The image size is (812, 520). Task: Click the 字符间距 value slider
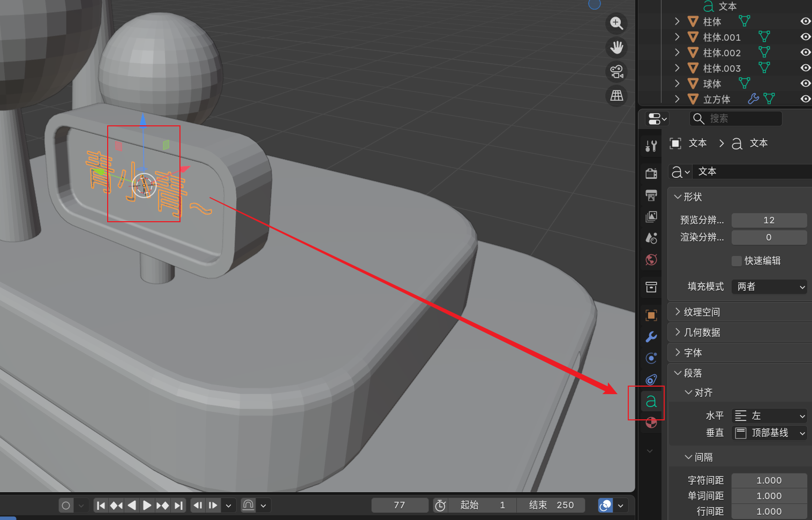click(x=769, y=480)
